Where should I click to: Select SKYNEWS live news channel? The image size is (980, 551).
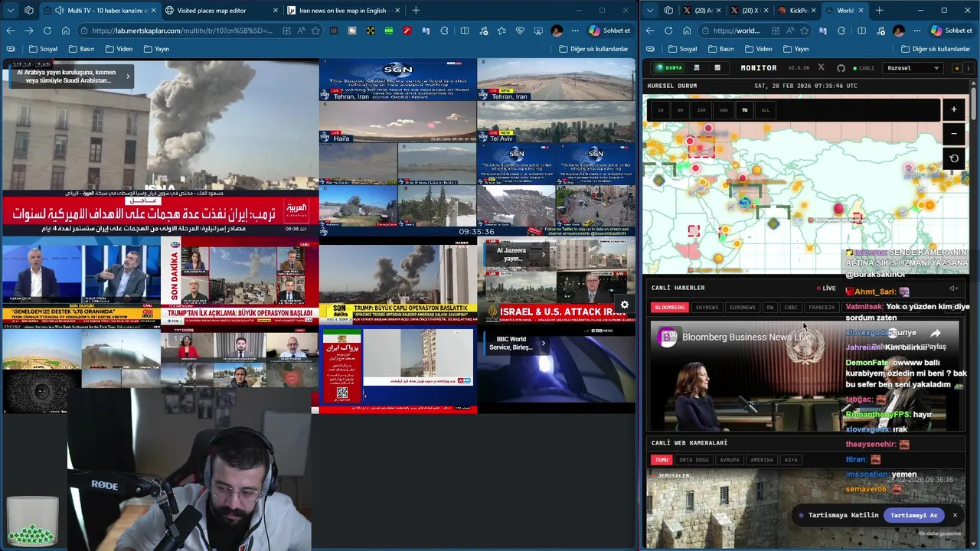click(x=707, y=308)
